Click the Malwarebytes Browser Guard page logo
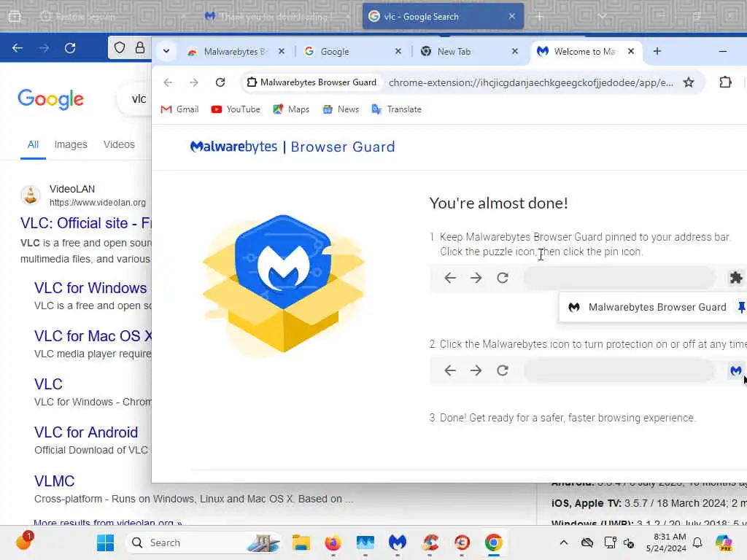 pos(293,147)
